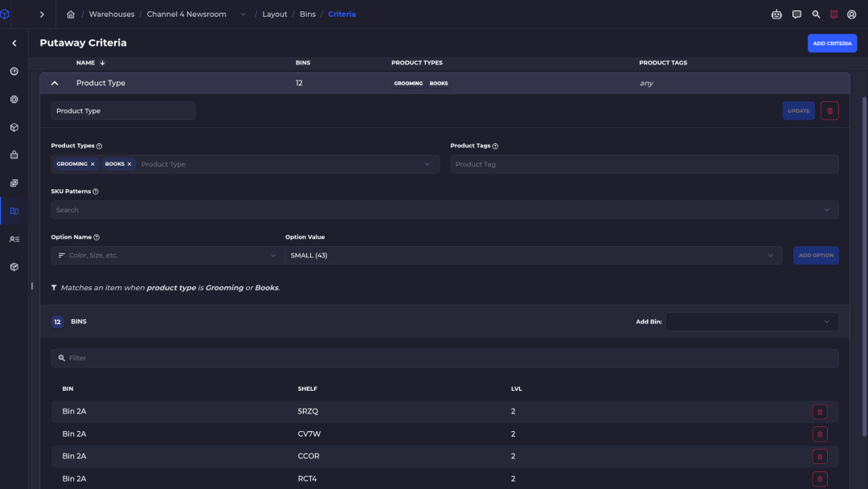Screen dimensions: 868x489
Task: Click the criteria name input field
Action: pos(123,111)
